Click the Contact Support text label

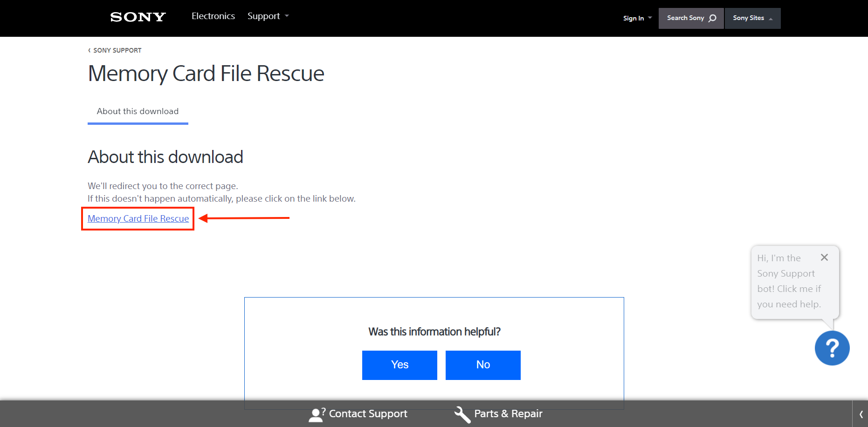pos(368,414)
